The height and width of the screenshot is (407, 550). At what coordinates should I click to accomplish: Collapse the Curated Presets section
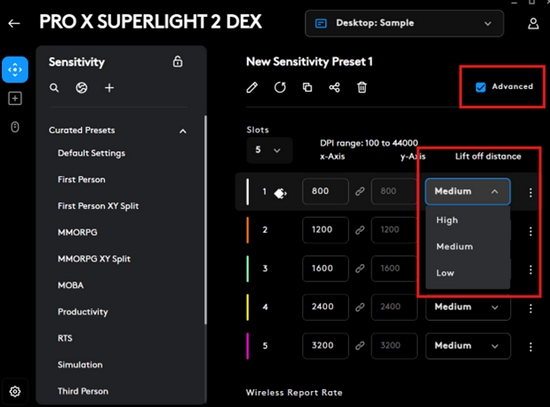pyautogui.click(x=183, y=131)
